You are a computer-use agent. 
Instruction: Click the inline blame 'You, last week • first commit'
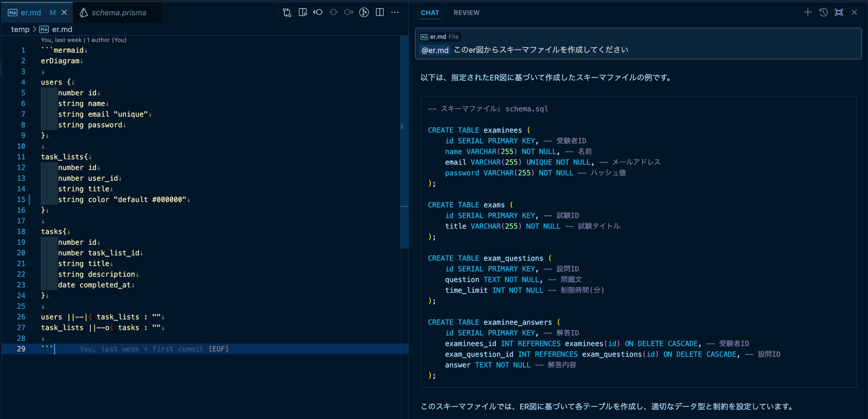click(141, 349)
